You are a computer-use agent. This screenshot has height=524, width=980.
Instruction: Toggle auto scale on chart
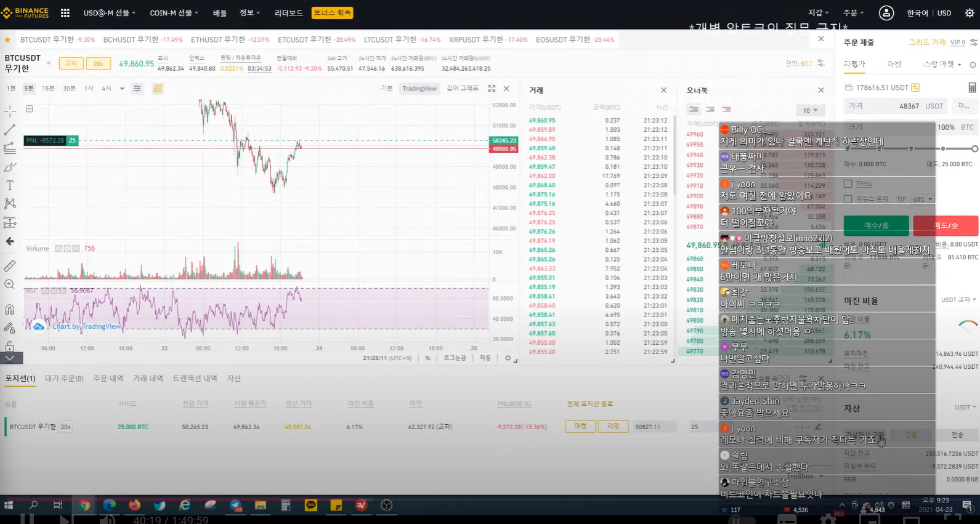point(485,358)
